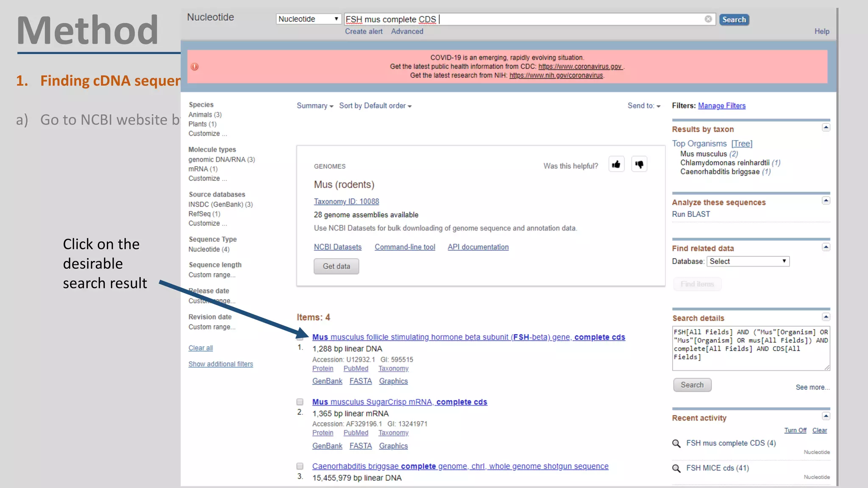Clear the search box with the X icon
The image size is (868, 488).
pyautogui.click(x=708, y=19)
